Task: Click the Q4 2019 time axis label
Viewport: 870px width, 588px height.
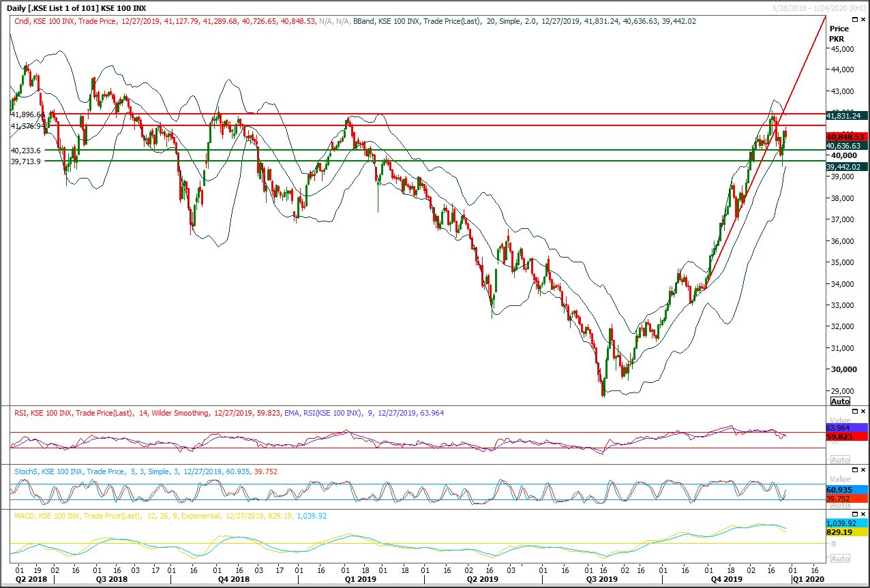Action: click(x=728, y=580)
